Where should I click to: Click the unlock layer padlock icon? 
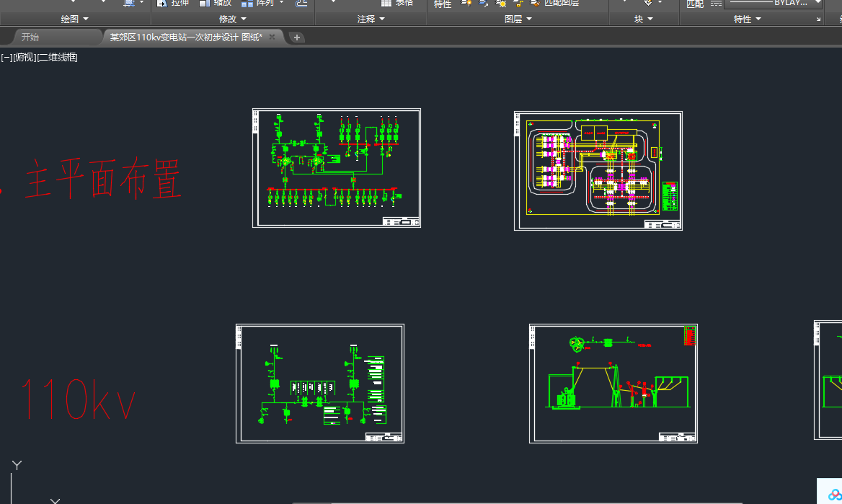coord(518,3)
